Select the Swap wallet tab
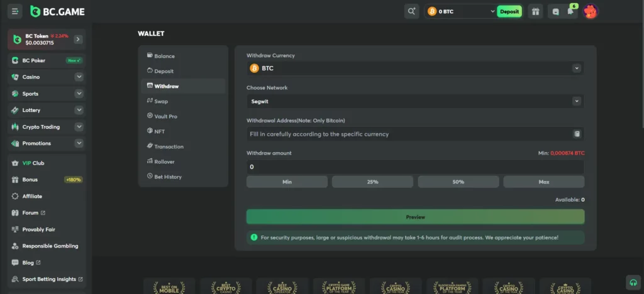Screen dimensions: 644x294 (161, 101)
